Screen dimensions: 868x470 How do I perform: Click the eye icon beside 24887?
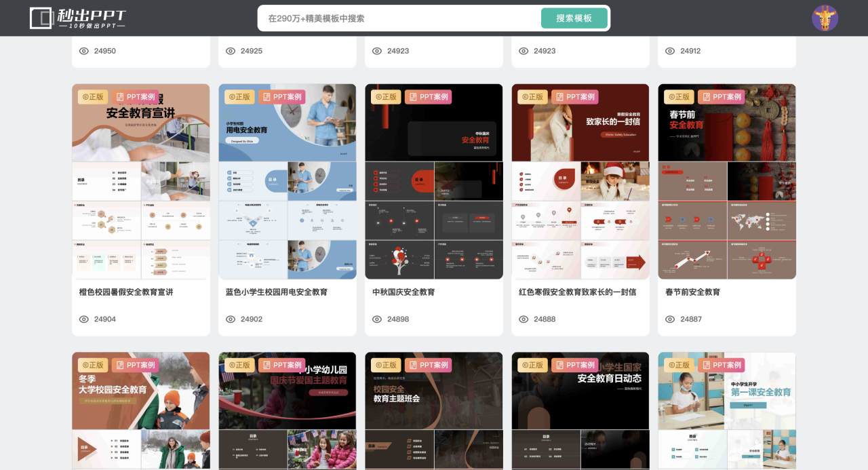670,319
